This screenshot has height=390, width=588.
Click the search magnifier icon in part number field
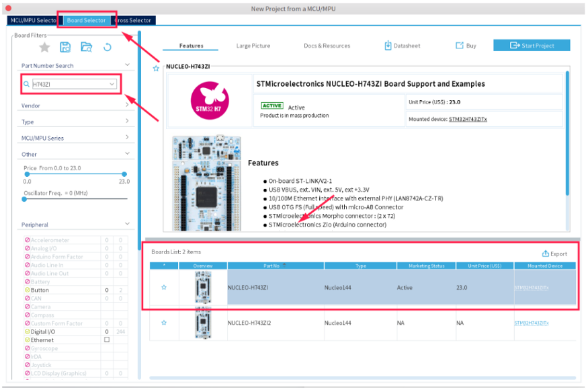pos(27,84)
